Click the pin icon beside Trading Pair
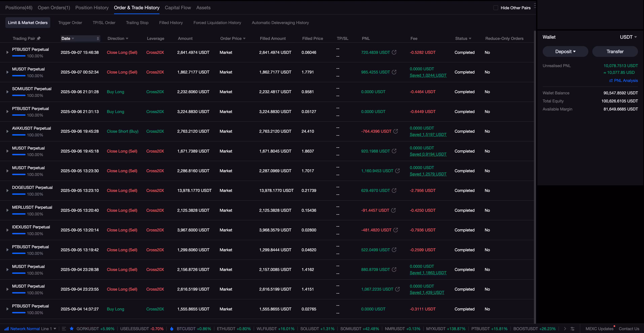644x333 pixels. [x=39, y=38]
